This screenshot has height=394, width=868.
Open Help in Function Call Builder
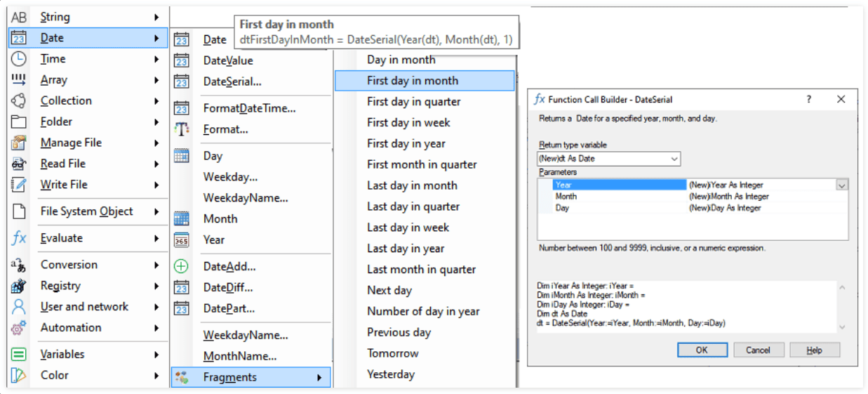[814, 350]
